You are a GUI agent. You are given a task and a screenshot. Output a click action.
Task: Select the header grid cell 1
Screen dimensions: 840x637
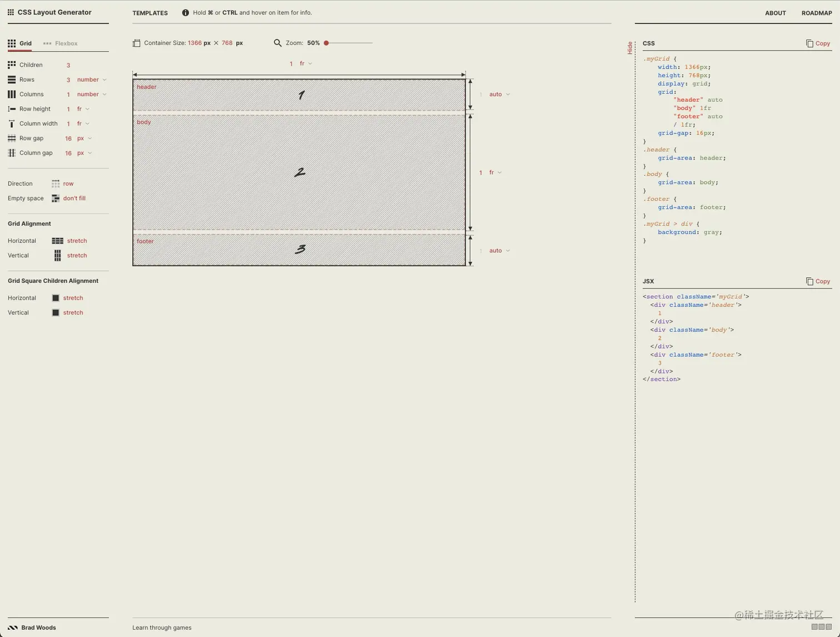(299, 95)
